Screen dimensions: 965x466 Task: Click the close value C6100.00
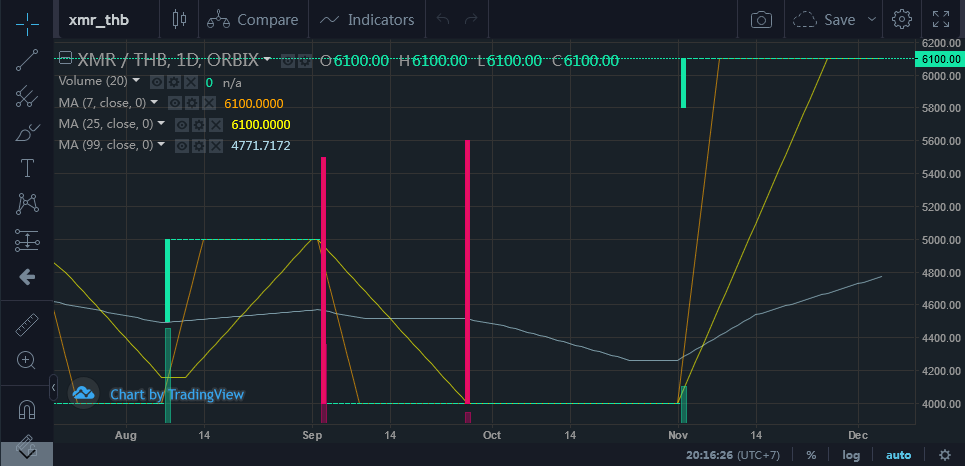(x=585, y=60)
